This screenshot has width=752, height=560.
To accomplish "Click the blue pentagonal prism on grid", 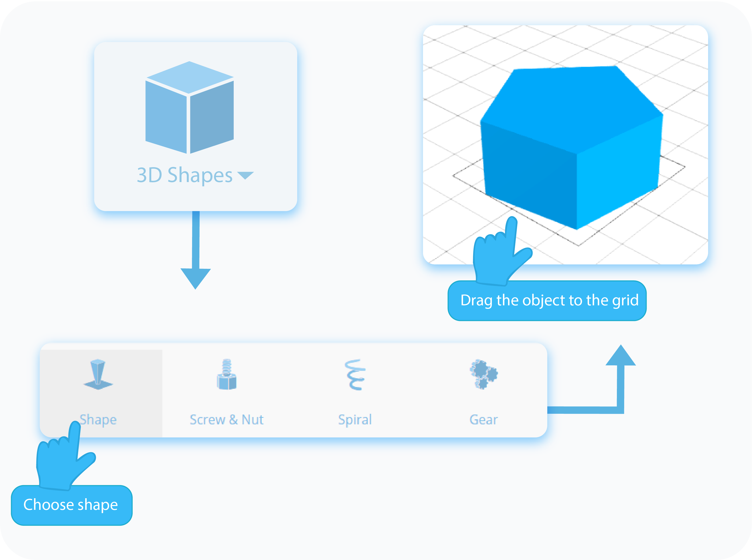I will tap(571, 148).
